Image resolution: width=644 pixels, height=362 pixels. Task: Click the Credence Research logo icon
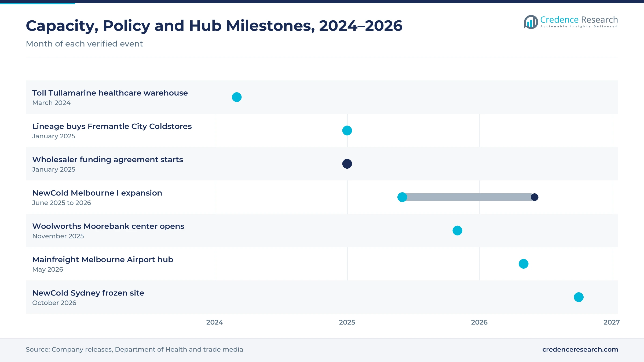click(x=531, y=22)
